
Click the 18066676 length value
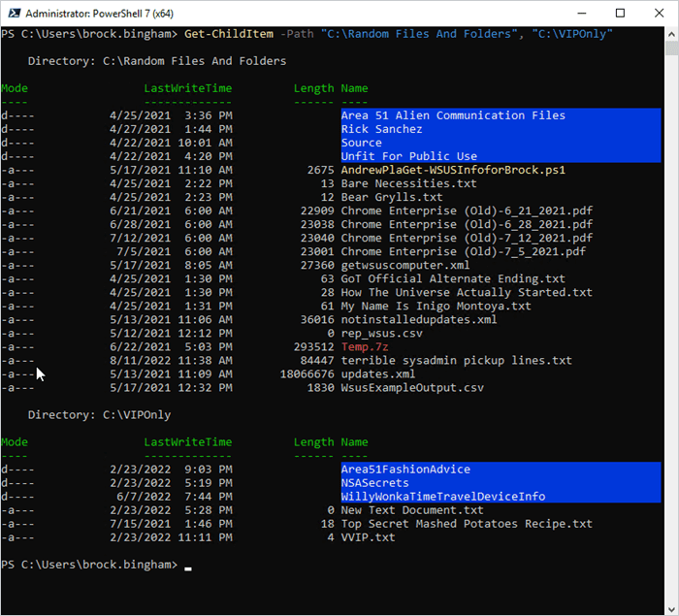point(307,374)
